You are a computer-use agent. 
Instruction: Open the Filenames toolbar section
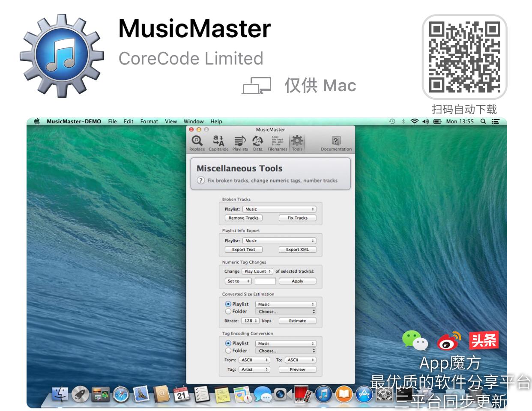tap(277, 143)
